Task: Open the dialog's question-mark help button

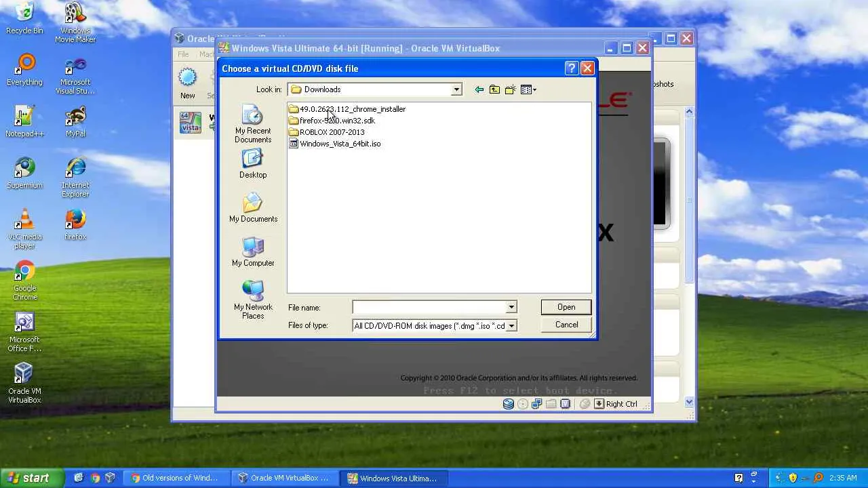Action: click(572, 68)
